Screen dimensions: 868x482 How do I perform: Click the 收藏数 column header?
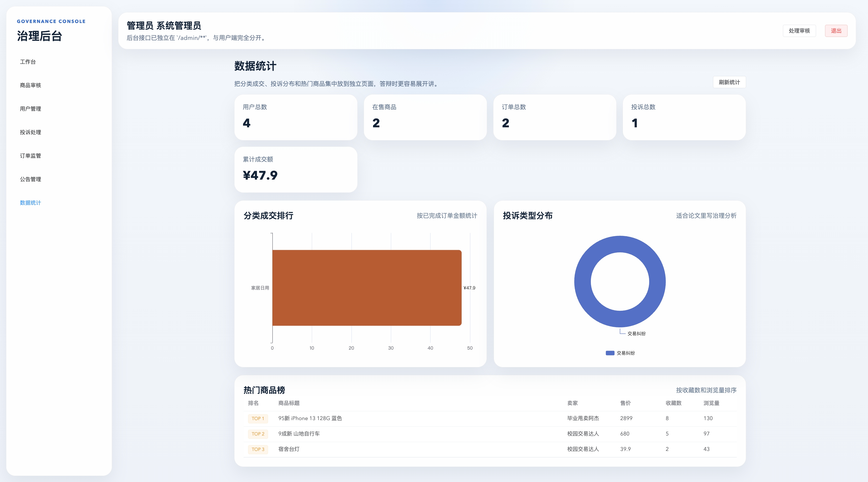tap(673, 403)
